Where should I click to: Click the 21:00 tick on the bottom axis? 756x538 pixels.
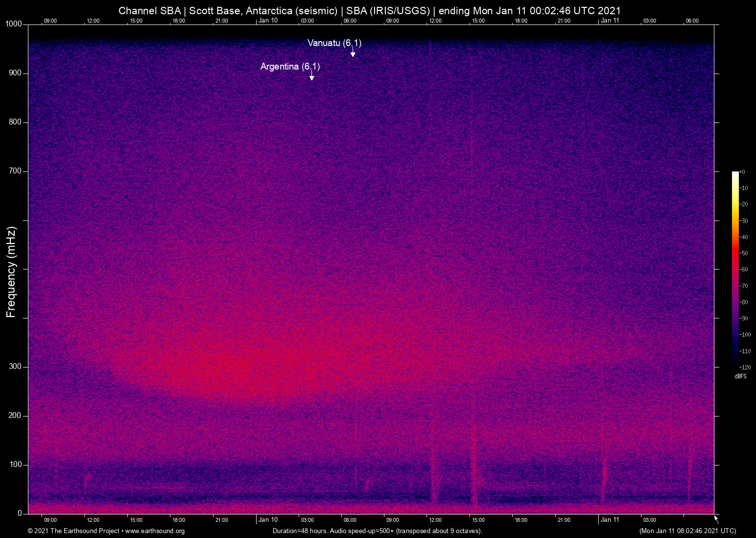565,520
